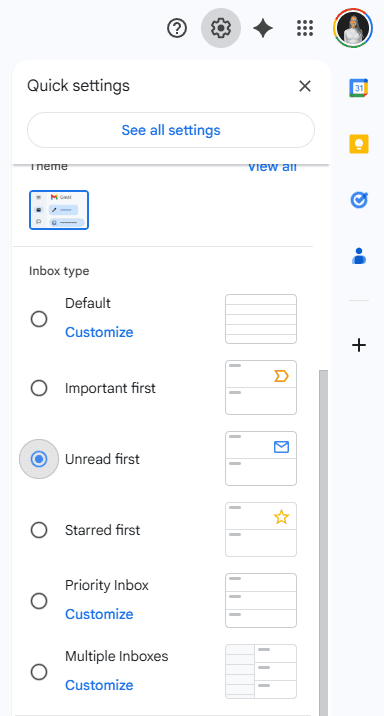Click the 'Important first' label text
384x716 pixels.
(x=110, y=388)
